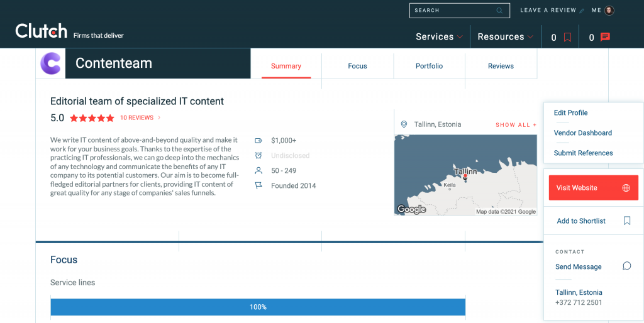Click the person icon beside 50 - 249
644x323 pixels.
click(258, 170)
